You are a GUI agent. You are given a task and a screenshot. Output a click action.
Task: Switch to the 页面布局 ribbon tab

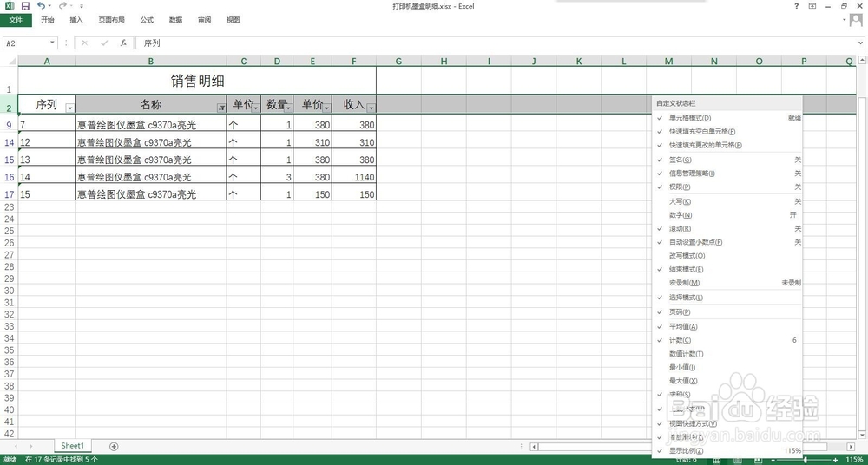(111, 20)
